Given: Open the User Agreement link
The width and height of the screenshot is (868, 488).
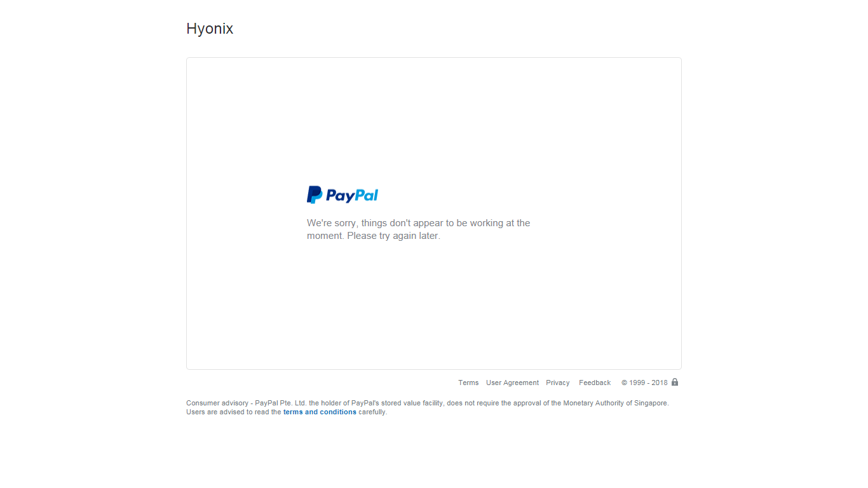Looking at the screenshot, I should pyautogui.click(x=512, y=383).
